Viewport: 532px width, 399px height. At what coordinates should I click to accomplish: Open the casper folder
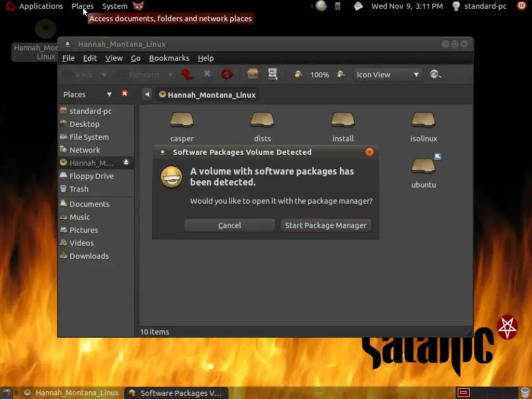coord(182,127)
